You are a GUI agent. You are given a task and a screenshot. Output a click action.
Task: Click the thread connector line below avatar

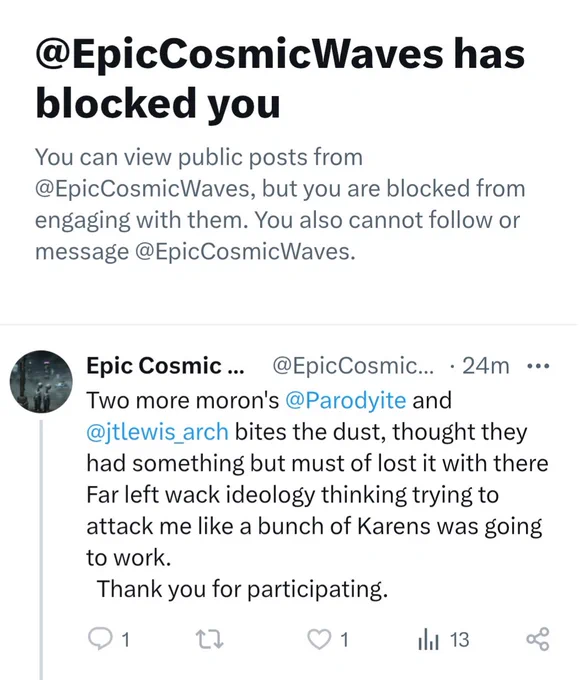pos(42,549)
